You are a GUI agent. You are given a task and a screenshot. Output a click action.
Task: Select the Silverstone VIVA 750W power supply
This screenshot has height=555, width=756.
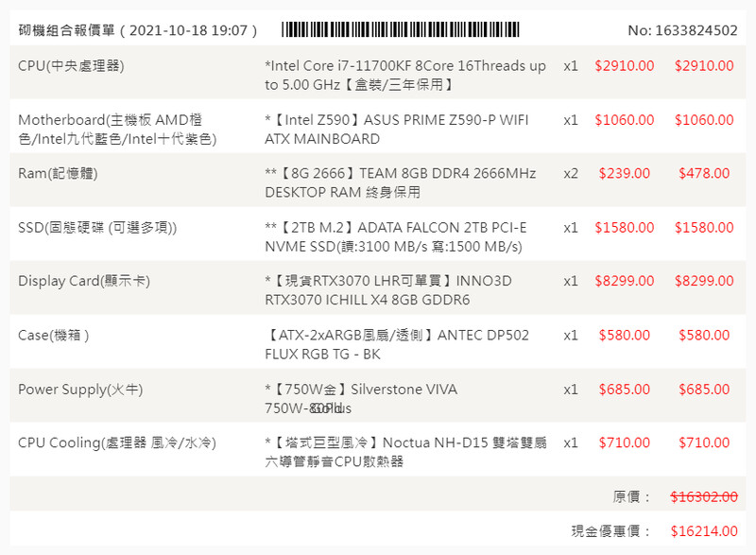click(361, 398)
